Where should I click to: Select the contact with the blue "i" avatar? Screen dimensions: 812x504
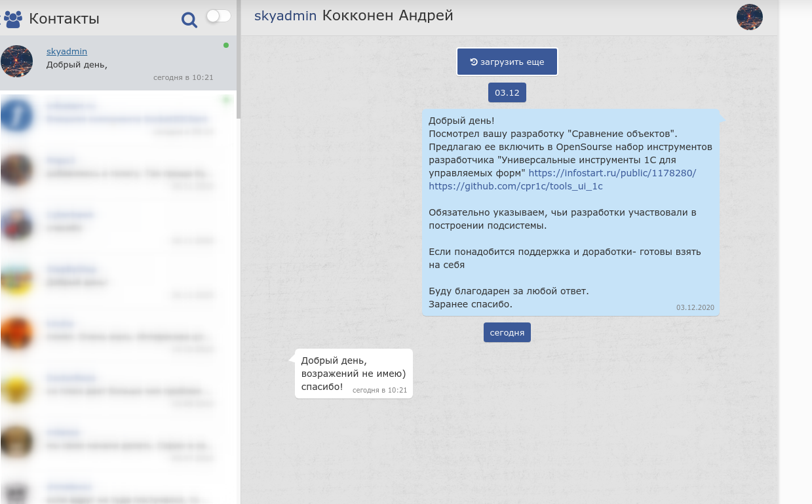coord(17,117)
